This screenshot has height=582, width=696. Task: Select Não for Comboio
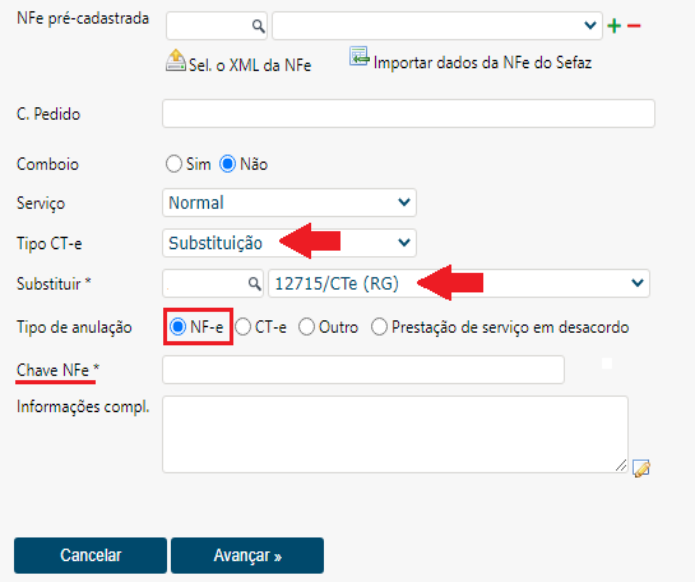(x=227, y=164)
